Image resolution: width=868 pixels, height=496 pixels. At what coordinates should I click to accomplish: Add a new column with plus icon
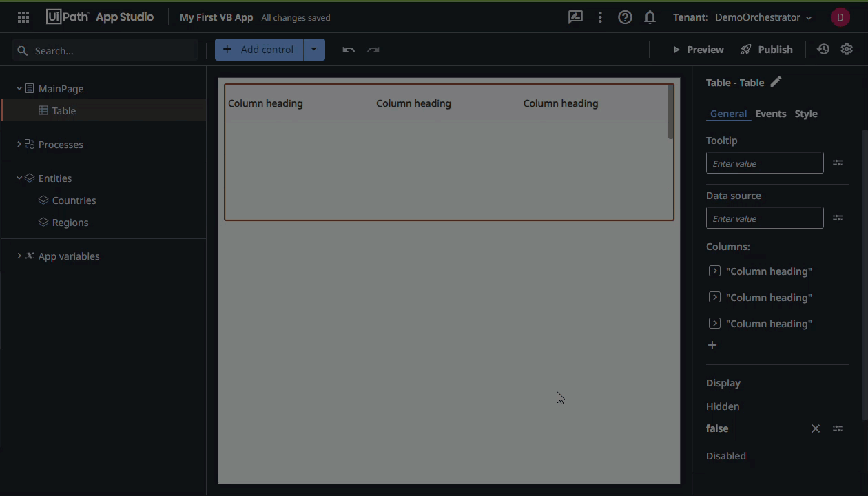pos(712,345)
